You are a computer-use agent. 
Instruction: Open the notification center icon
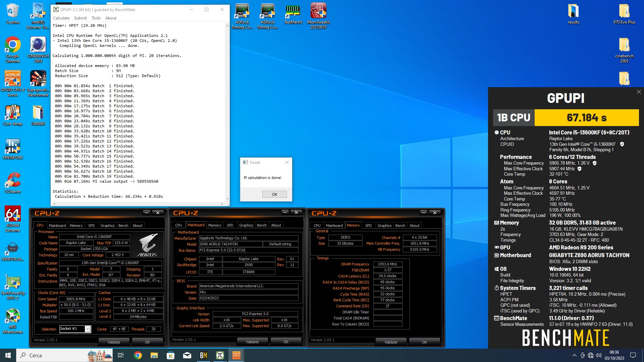tap(633, 355)
